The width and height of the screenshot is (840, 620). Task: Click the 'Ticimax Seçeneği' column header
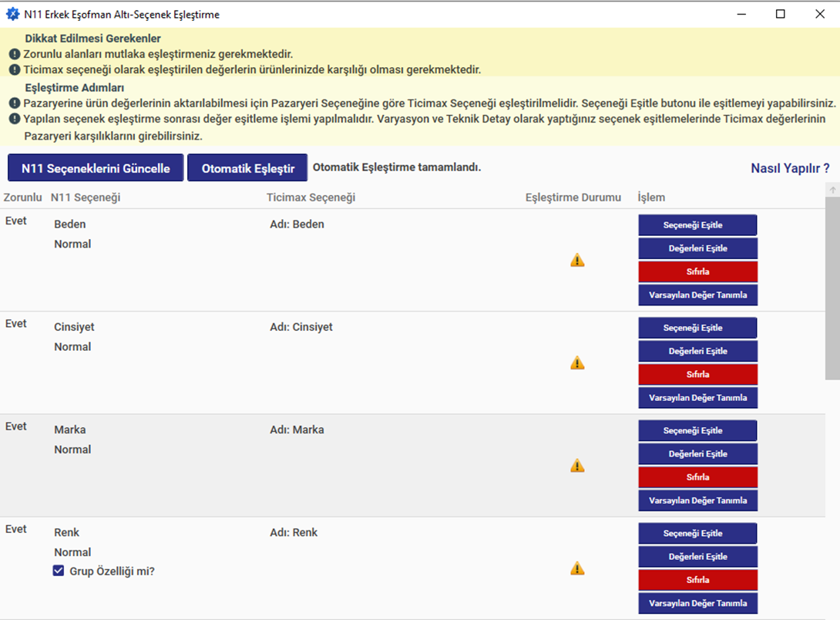click(x=311, y=197)
